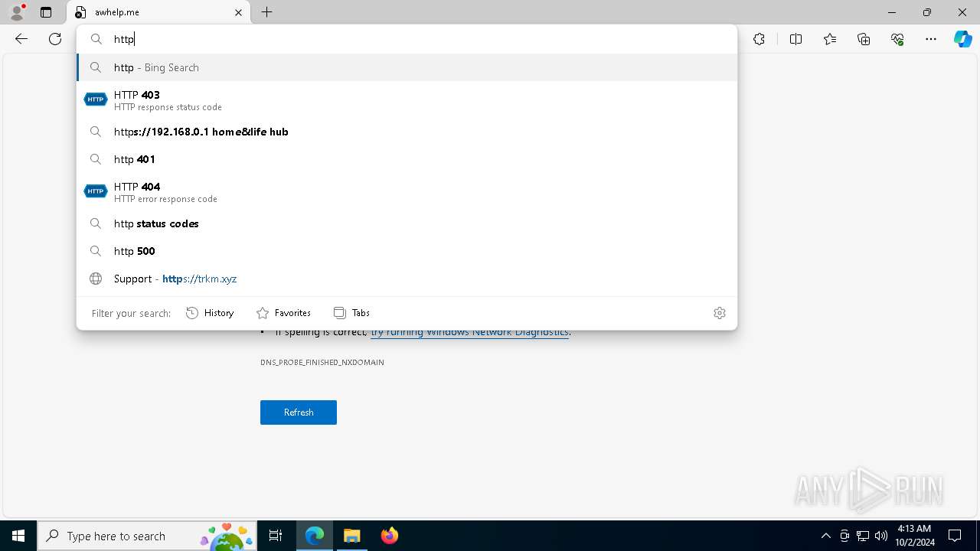Click the HTTP badge icon next to HTTP 404

96,191
